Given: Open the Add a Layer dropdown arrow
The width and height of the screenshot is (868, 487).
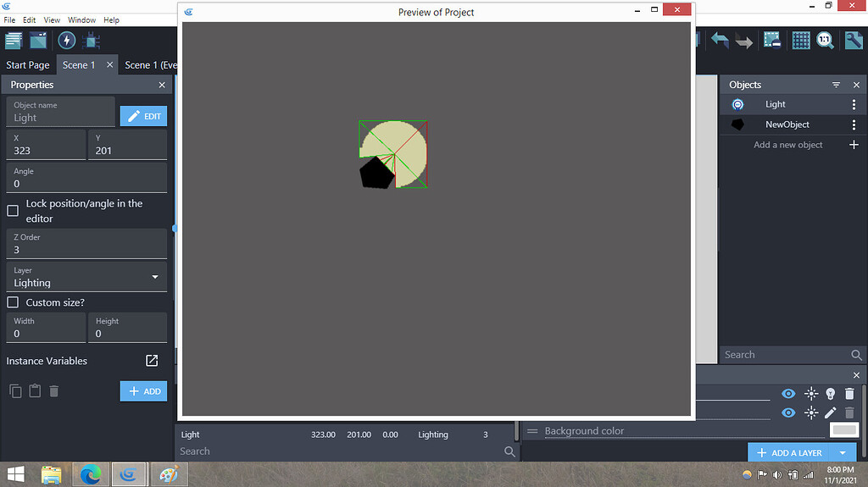Looking at the screenshot, I should (843, 452).
